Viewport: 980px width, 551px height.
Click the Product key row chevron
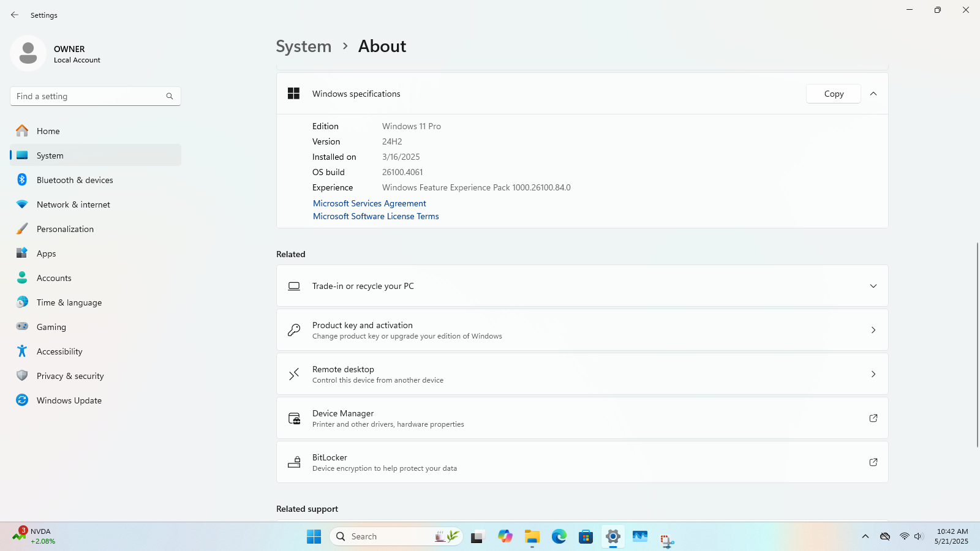(x=873, y=330)
